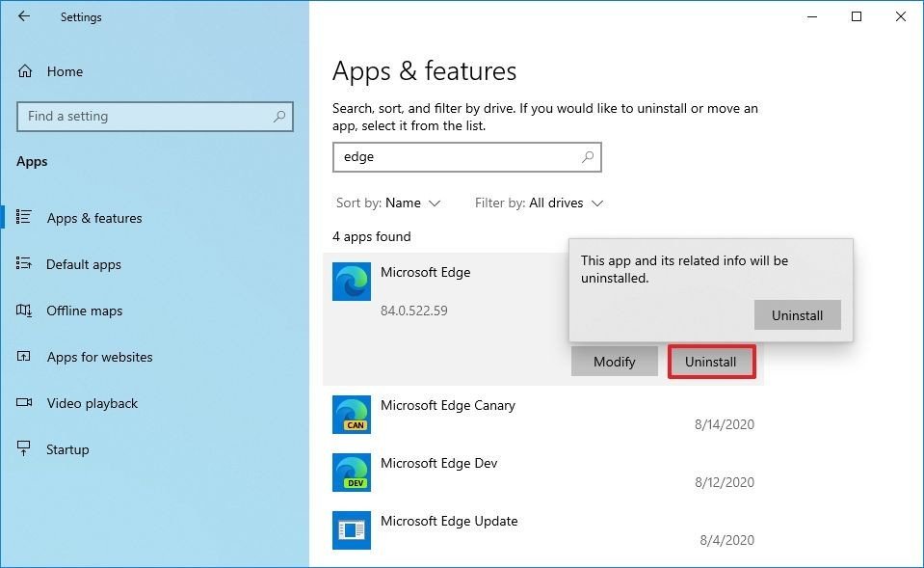Click the back arrow at top left
This screenshot has height=568, width=924.
click(x=23, y=16)
